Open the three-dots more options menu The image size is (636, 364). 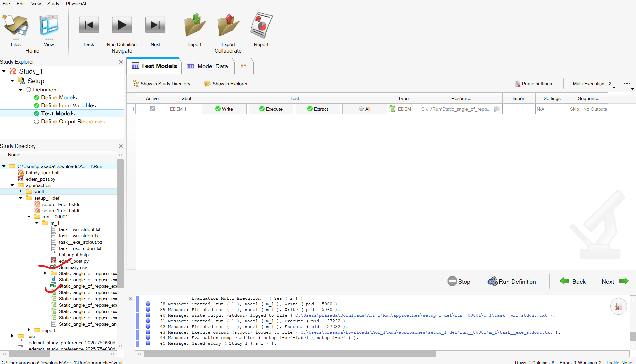click(627, 84)
